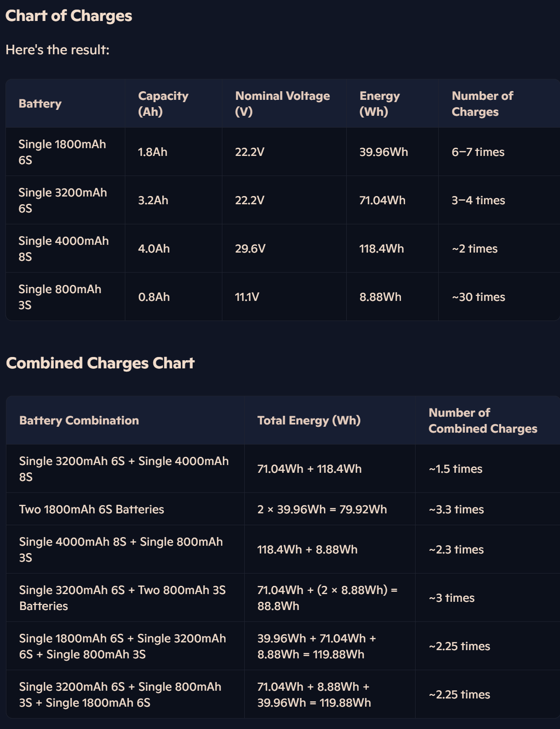The height and width of the screenshot is (729, 560).
Task: Click the "Single 1800mAh 6S" battery cell
Action: pos(62,152)
